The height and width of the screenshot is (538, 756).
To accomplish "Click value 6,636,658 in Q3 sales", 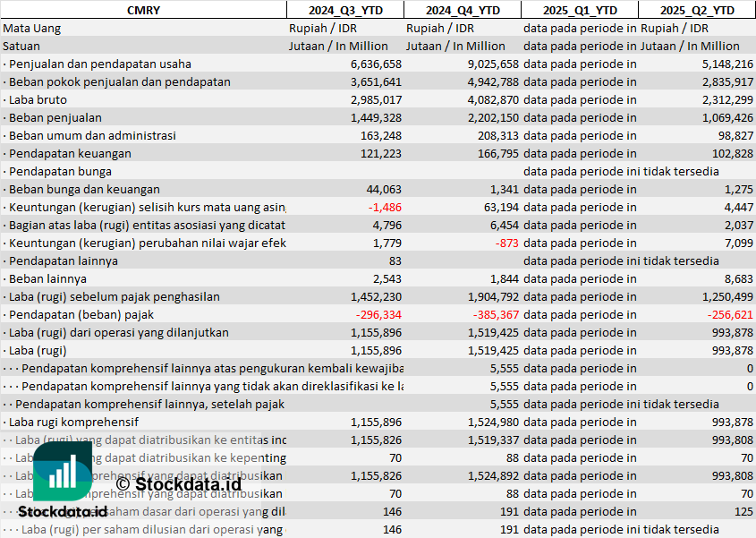I will pos(376,64).
